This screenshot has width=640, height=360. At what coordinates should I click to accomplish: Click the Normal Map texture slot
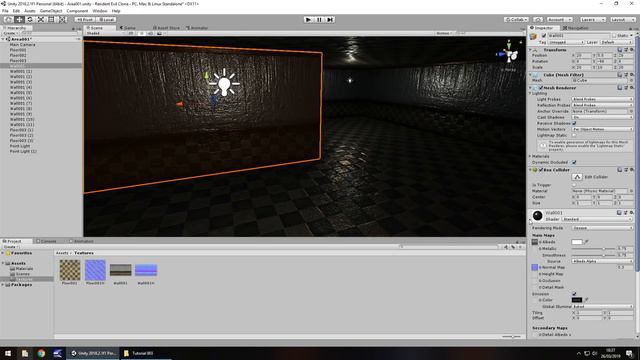(x=535, y=267)
